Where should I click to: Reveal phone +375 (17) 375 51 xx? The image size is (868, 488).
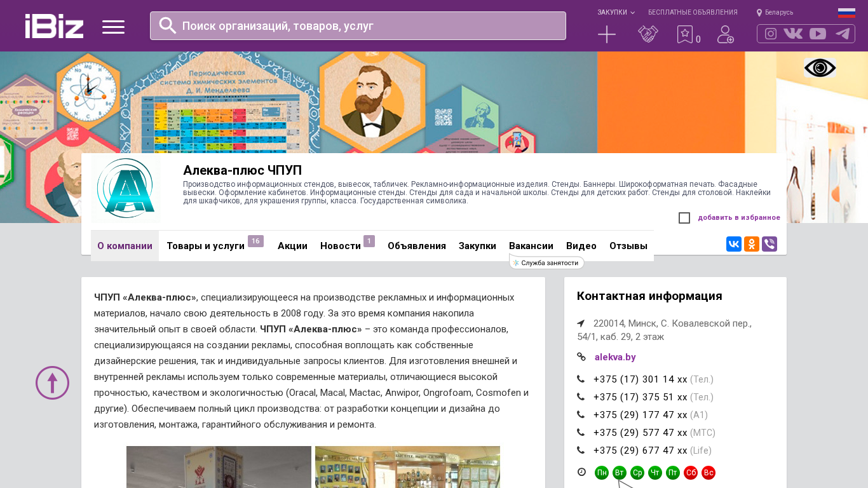(x=641, y=397)
